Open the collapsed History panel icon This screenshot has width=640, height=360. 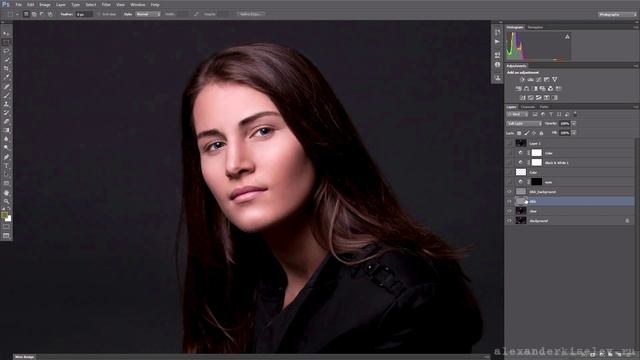[x=497, y=32]
